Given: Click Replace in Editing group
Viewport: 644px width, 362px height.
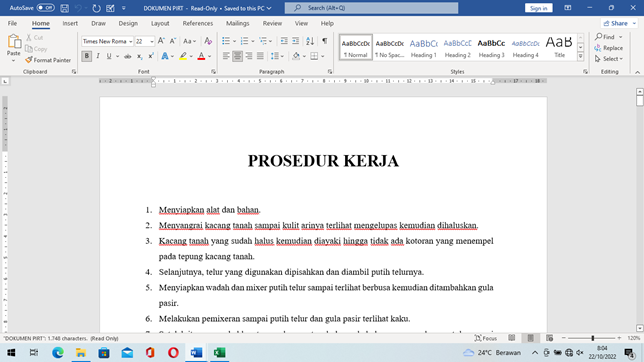Looking at the screenshot, I should (609, 48).
